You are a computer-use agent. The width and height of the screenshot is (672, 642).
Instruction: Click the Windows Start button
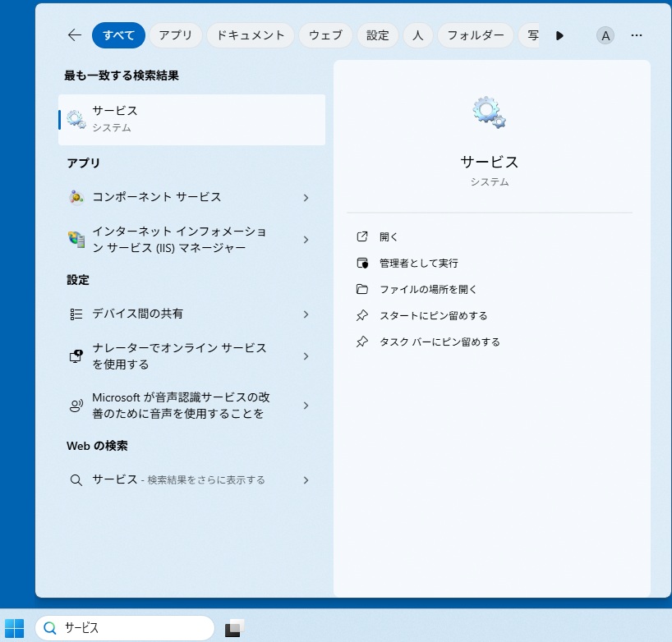tap(15, 628)
